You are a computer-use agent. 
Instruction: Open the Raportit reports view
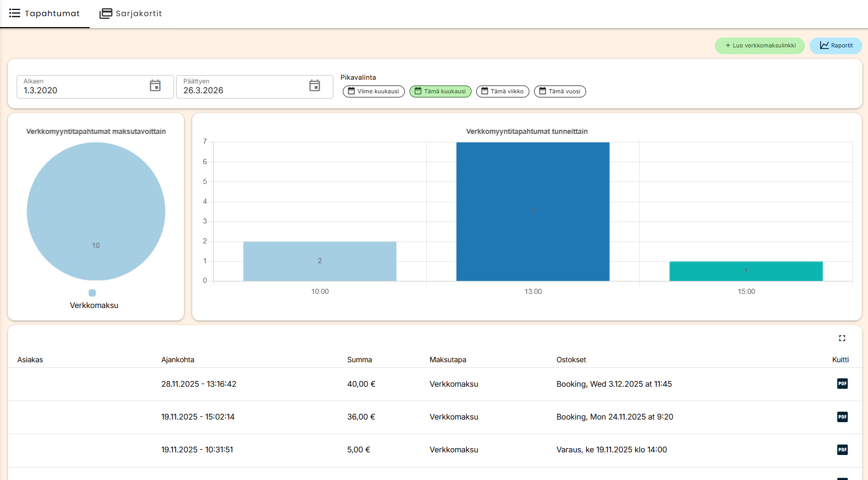[x=836, y=46]
